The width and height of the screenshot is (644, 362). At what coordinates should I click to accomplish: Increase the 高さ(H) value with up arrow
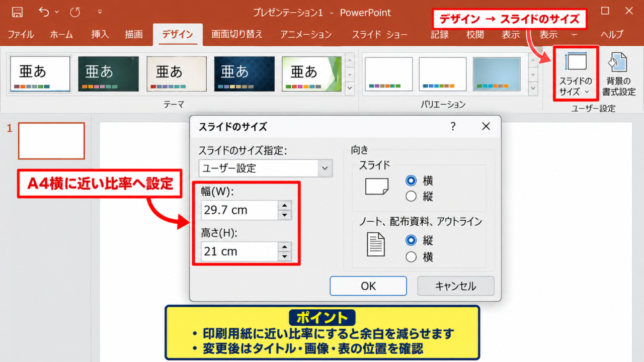(x=285, y=247)
